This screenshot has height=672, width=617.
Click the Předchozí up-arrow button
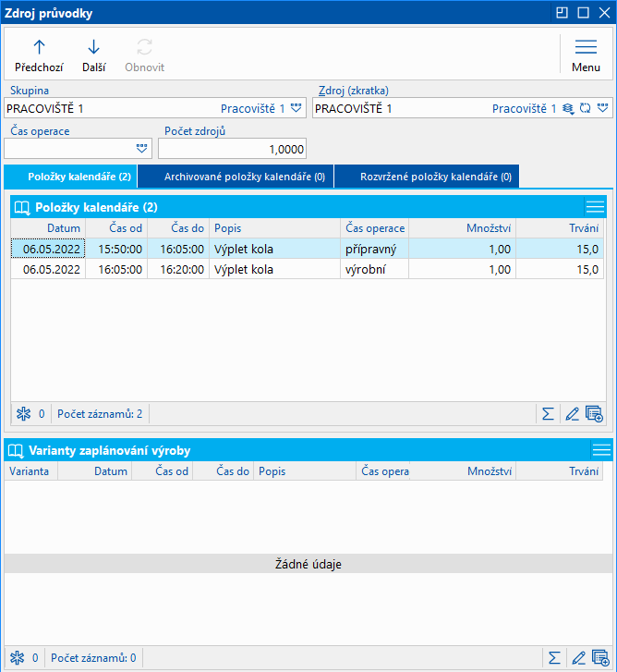pyautogui.click(x=39, y=55)
